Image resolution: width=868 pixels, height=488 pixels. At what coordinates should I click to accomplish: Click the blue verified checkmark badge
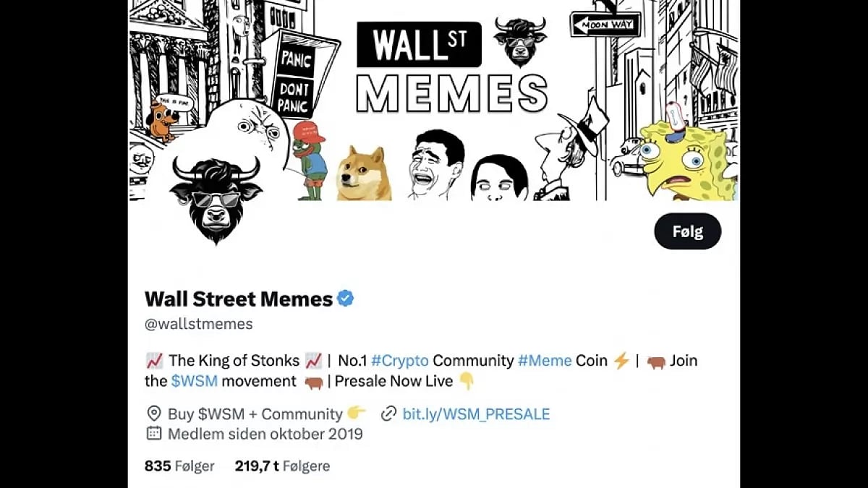pyautogui.click(x=346, y=298)
